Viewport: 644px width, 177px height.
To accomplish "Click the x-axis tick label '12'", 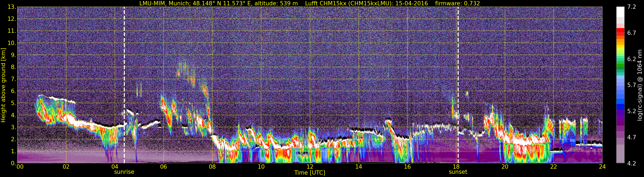I will pyautogui.click(x=310, y=167).
